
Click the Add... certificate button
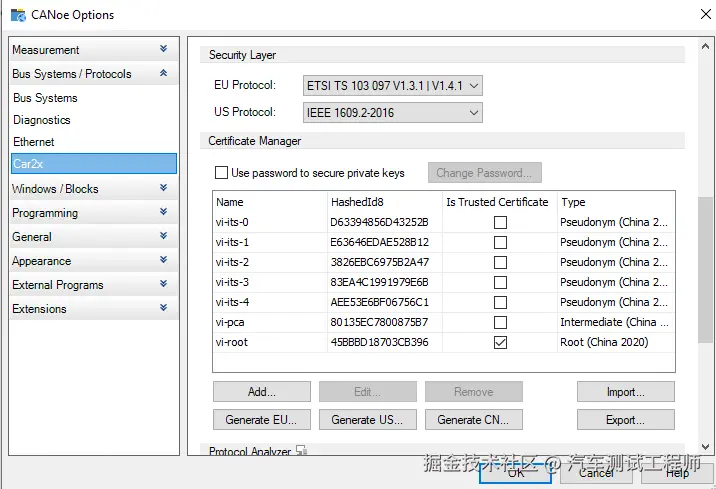click(x=262, y=392)
